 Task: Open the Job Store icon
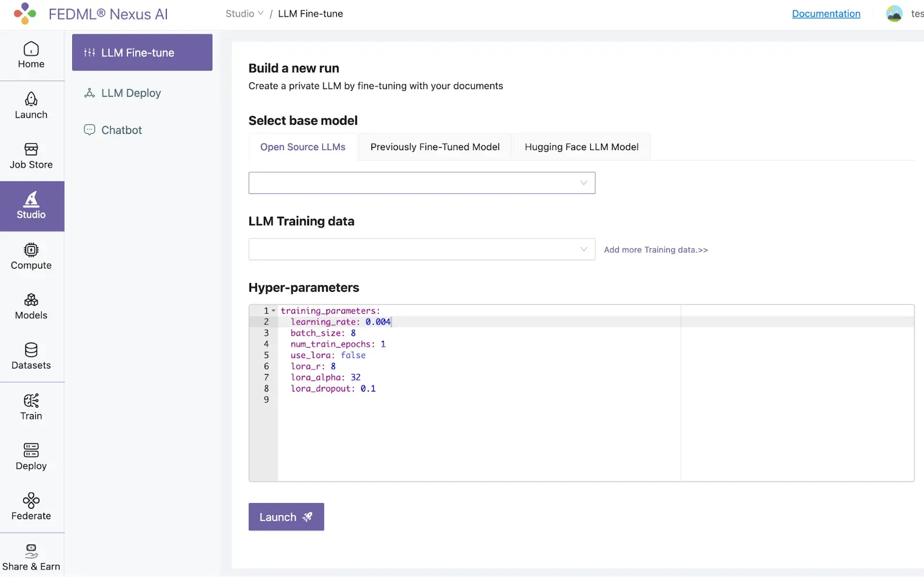click(31, 150)
